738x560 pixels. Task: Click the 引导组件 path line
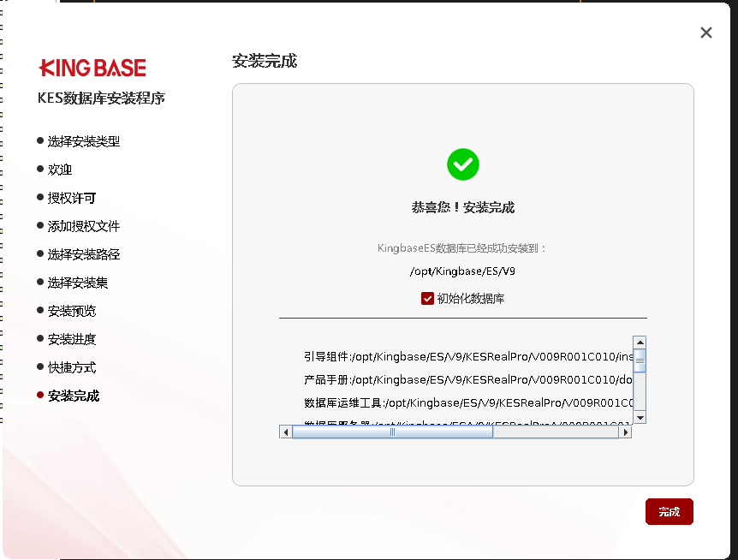pos(467,356)
